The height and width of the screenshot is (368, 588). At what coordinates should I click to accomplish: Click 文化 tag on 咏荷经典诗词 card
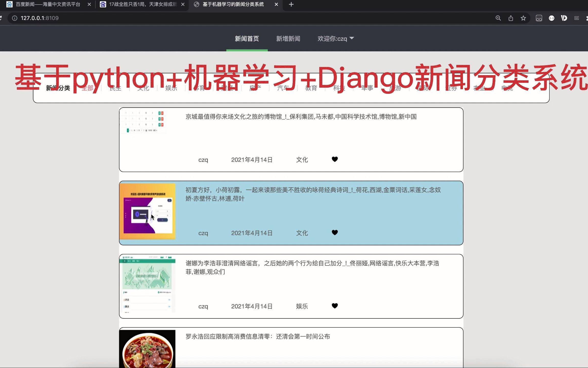302,233
